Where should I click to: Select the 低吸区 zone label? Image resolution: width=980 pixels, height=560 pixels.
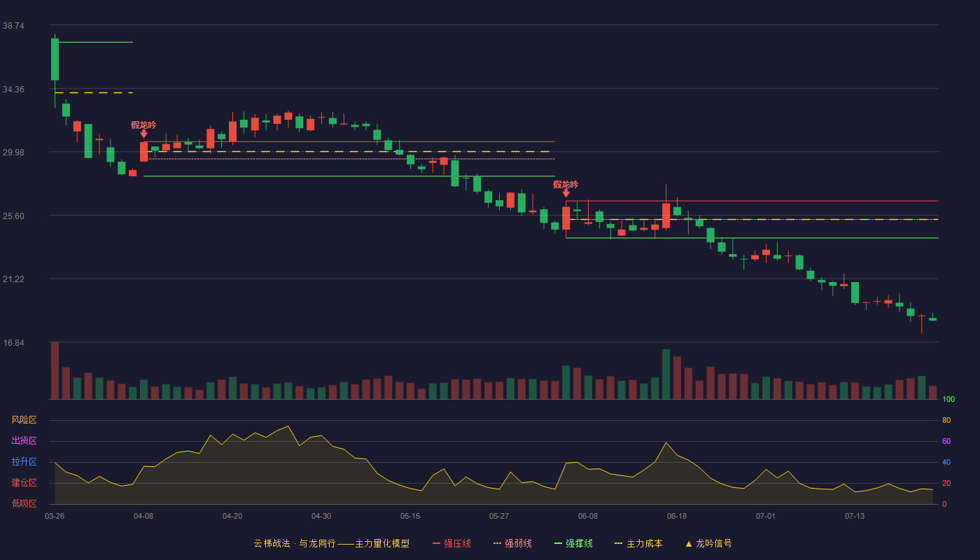point(24,503)
